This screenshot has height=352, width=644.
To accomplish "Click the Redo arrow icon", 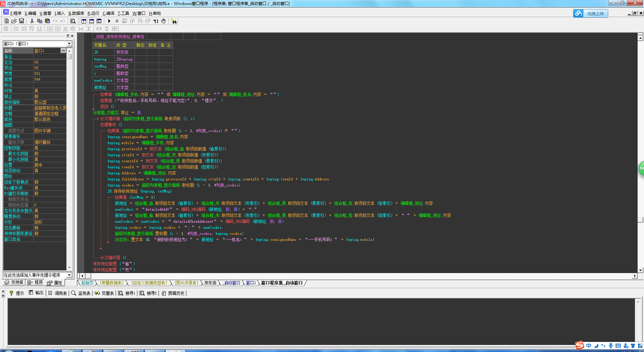I will coord(55,21).
